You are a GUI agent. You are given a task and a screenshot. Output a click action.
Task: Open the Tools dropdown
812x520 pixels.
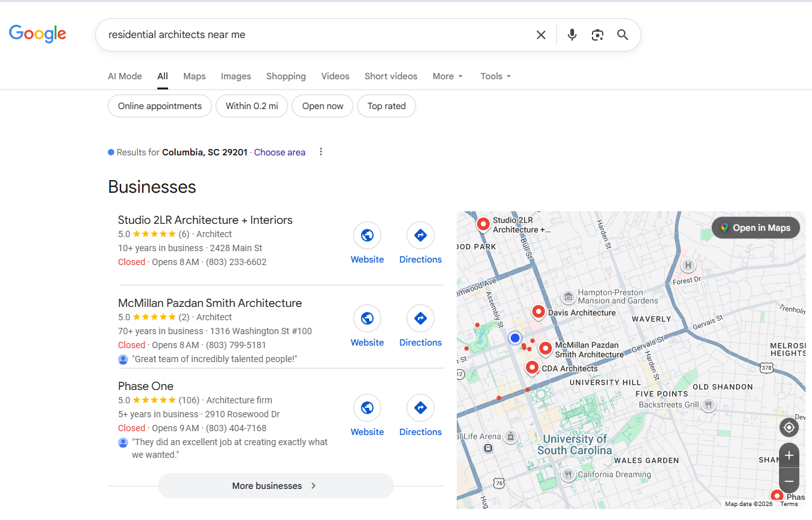coord(495,76)
